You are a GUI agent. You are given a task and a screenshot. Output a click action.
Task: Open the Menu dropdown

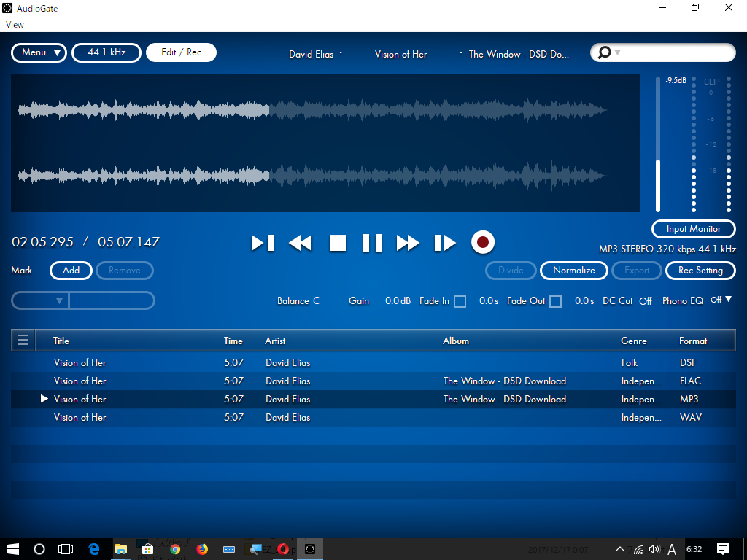coord(39,52)
